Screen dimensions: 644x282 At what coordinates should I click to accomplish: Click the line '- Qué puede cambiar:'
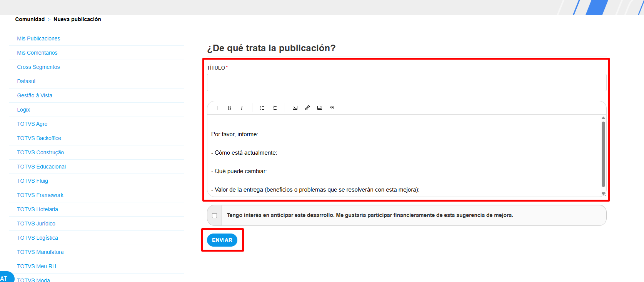(x=239, y=171)
